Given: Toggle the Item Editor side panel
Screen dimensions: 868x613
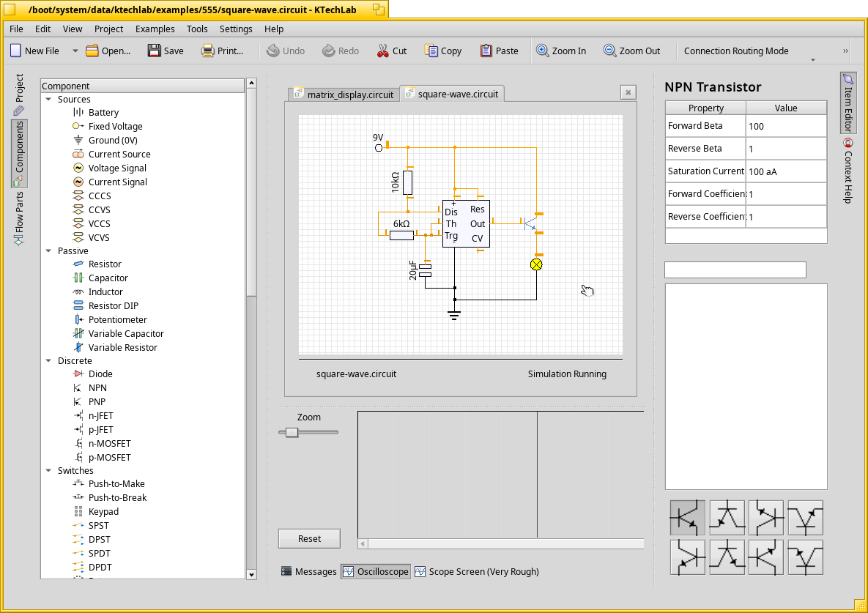Looking at the screenshot, I should coord(848,103).
